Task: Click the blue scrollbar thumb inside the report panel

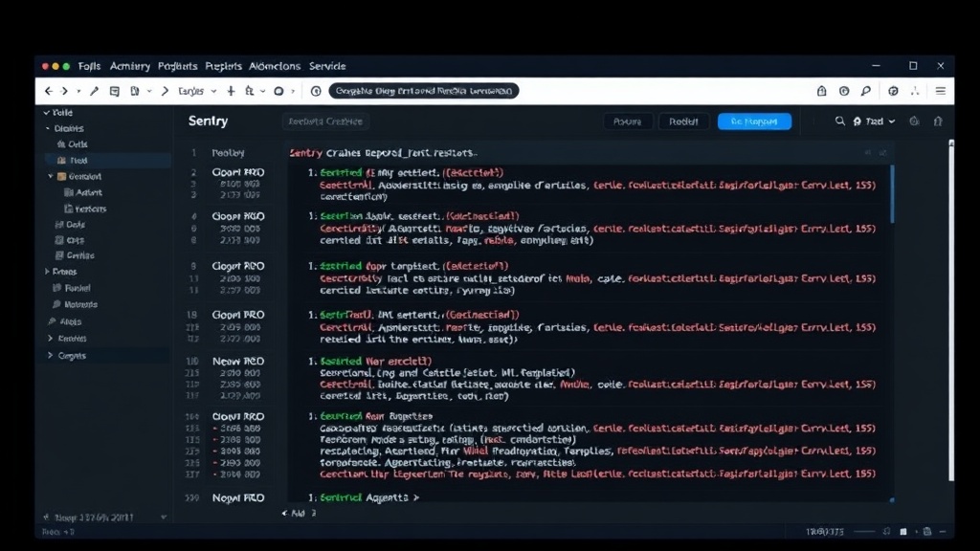Action: [x=892, y=193]
